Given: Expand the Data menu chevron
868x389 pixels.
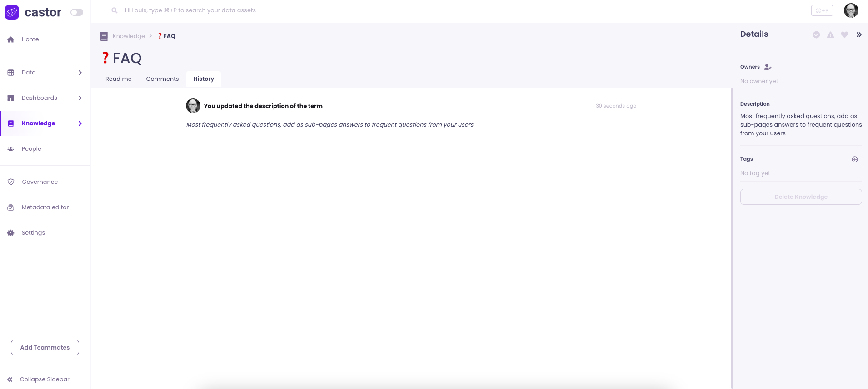Looking at the screenshot, I should pyautogui.click(x=80, y=73).
